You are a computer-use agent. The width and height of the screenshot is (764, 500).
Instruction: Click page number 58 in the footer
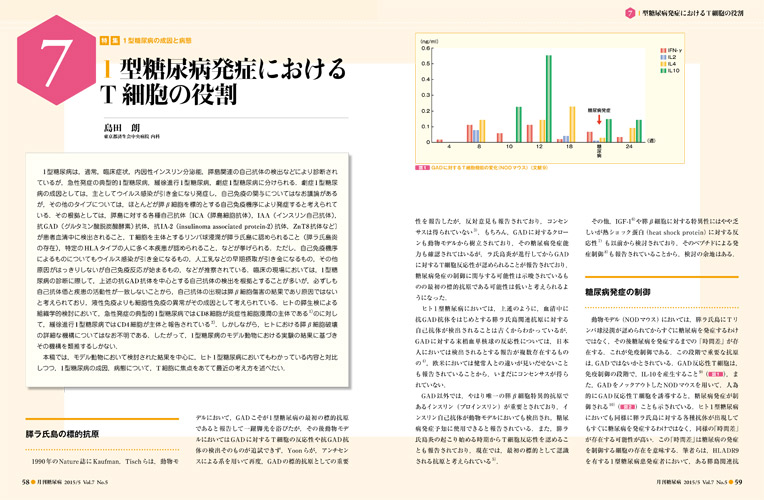(x=25, y=482)
